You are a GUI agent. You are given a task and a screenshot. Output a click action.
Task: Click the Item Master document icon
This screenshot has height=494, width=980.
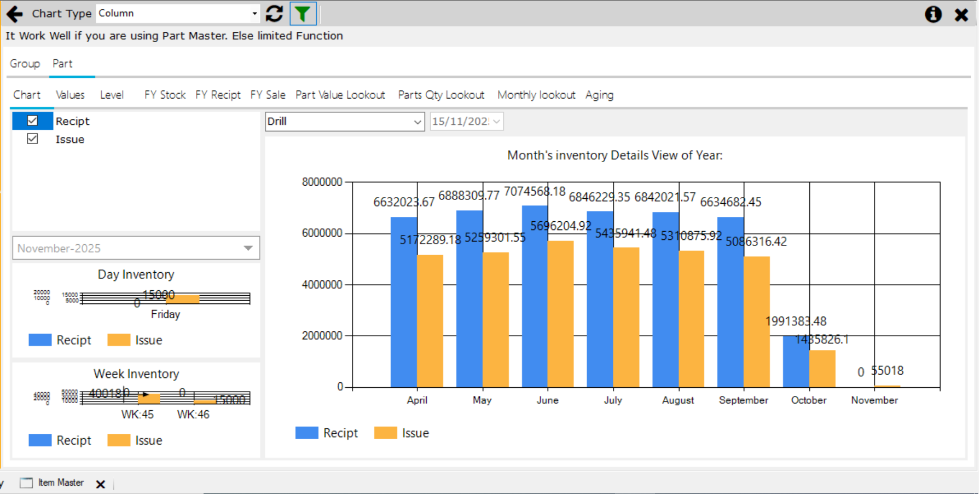click(26, 482)
